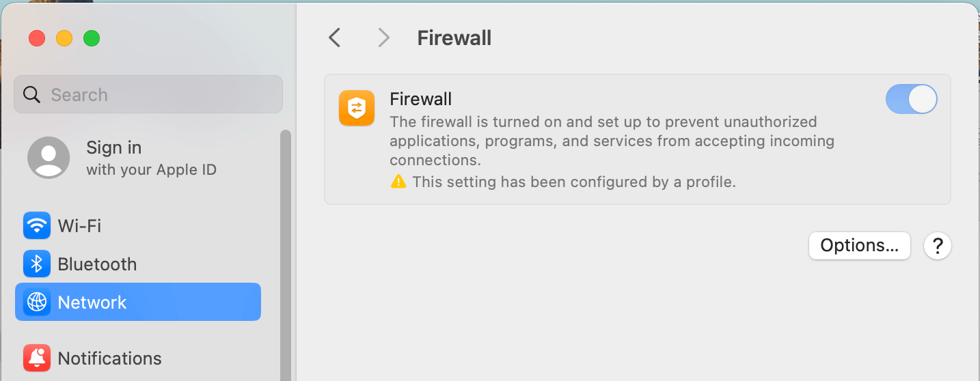
Task: Select the Network globe icon
Action: coord(37,302)
